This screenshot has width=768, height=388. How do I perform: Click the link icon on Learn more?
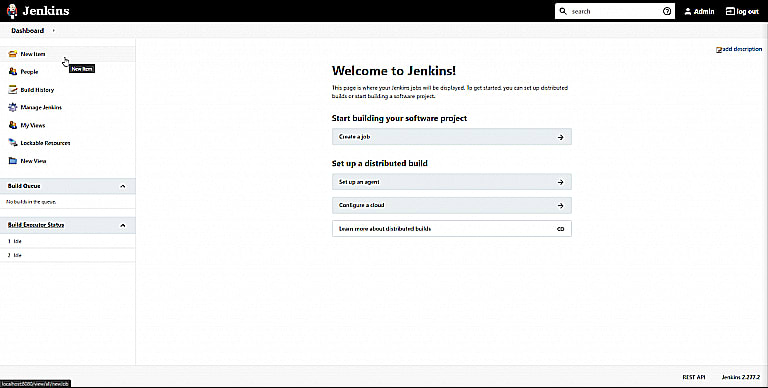560,229
